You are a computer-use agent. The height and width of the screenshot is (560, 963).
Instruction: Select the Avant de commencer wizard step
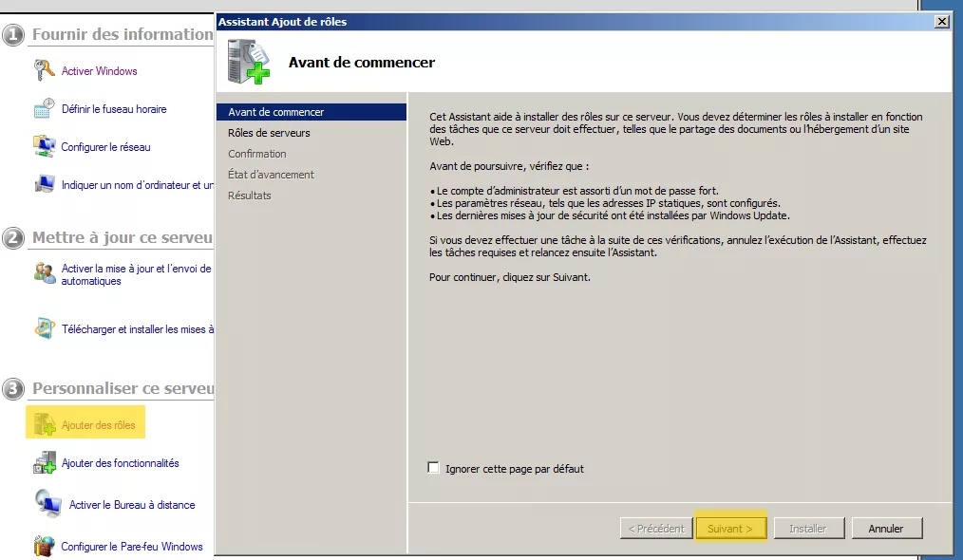(x=311, y=112)
